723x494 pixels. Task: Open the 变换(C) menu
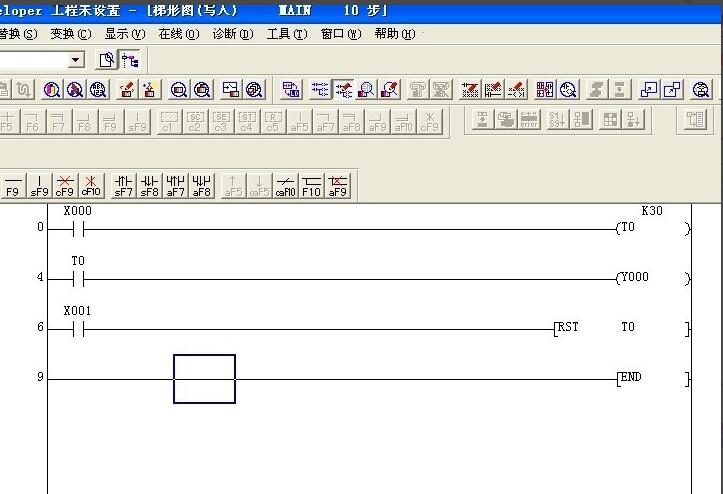[x=71, y=34]
